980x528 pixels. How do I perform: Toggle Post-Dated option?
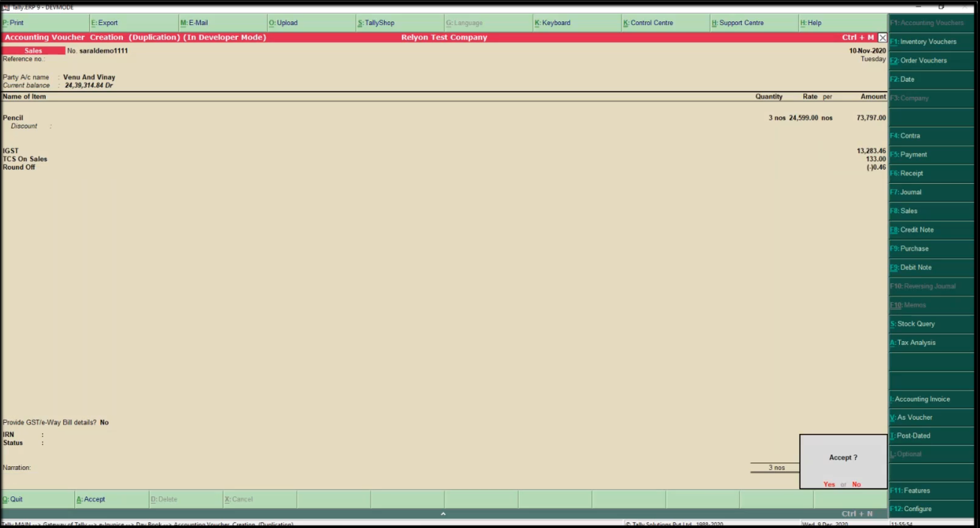[x=931, y=436]
